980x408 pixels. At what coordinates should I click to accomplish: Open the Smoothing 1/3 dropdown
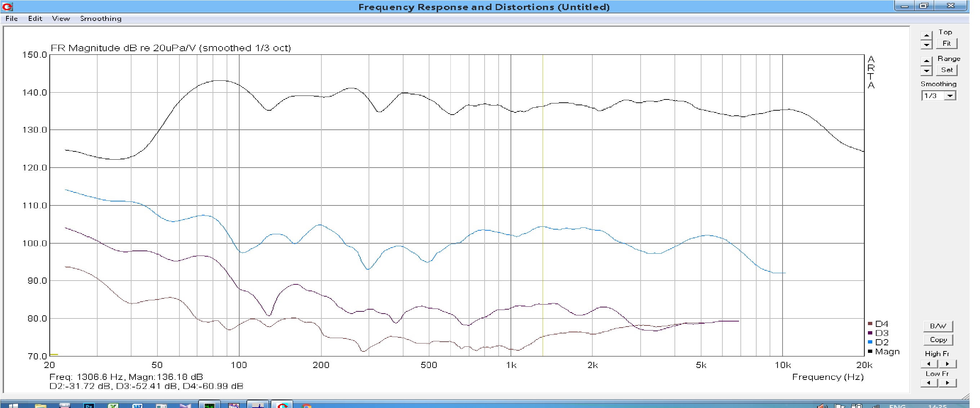(950, 96)
